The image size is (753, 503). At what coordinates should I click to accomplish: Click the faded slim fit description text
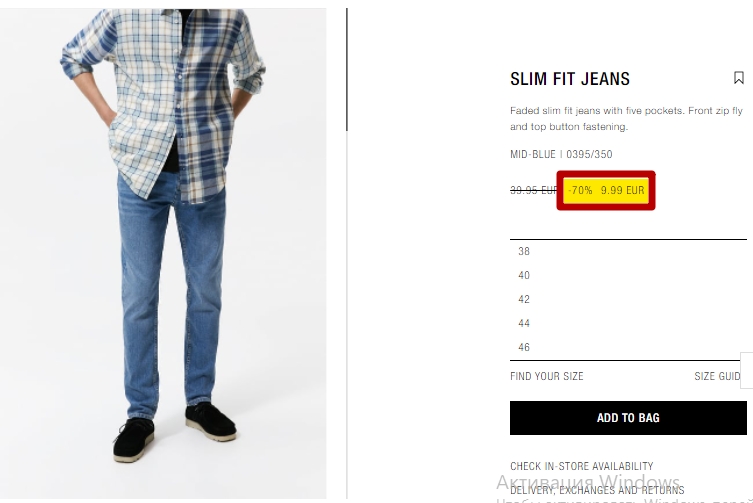626,119
